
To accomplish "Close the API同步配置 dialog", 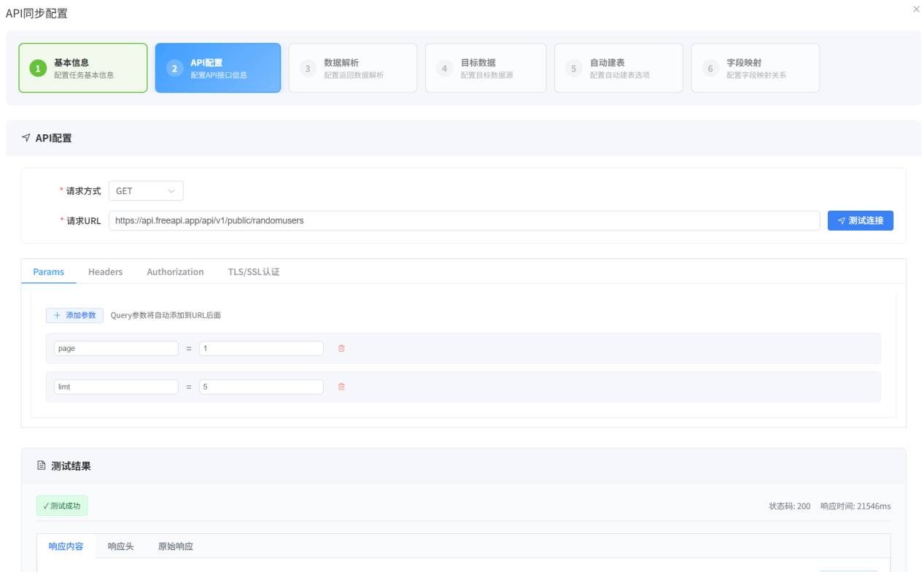I will coord(916,9).
